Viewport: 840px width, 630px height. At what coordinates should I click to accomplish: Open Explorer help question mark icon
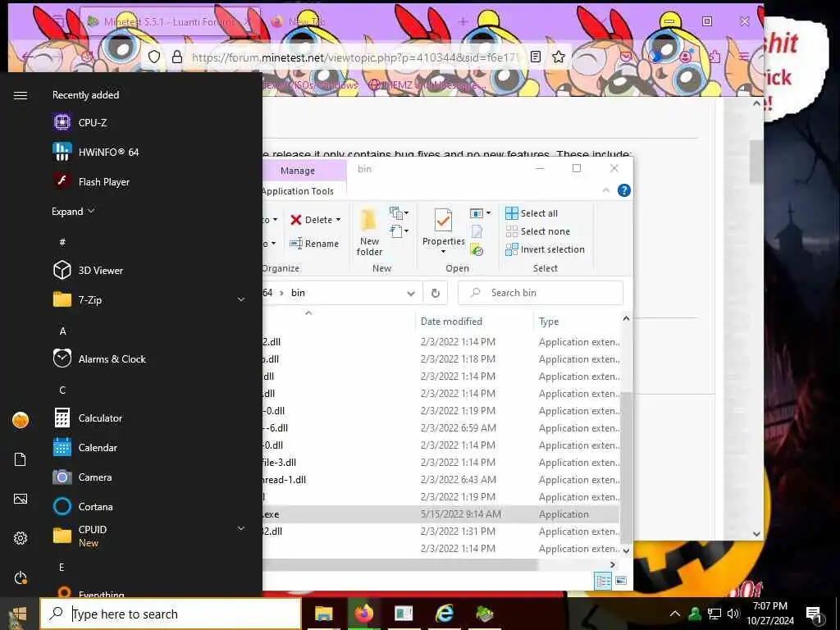click(x=624, y=190)
